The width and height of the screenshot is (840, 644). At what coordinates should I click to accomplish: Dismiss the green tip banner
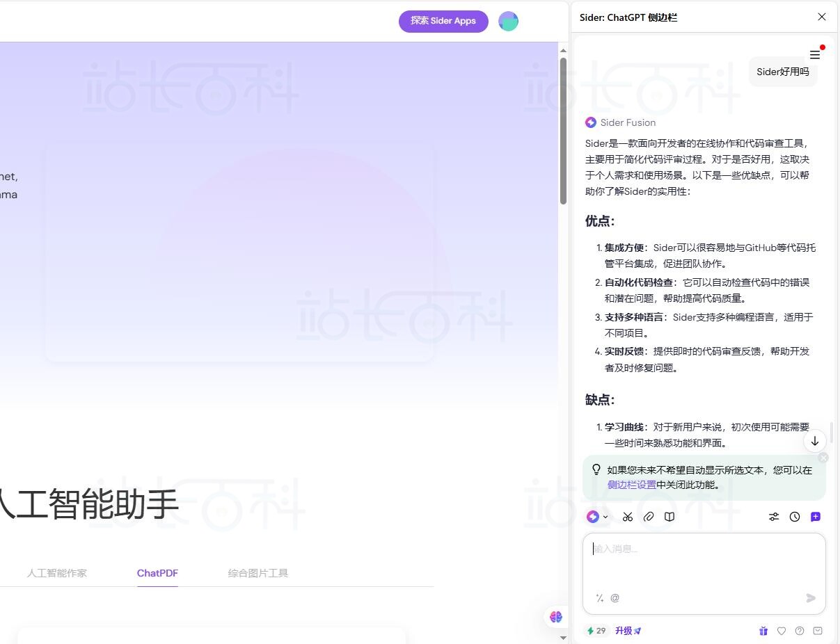click(823, 458)
